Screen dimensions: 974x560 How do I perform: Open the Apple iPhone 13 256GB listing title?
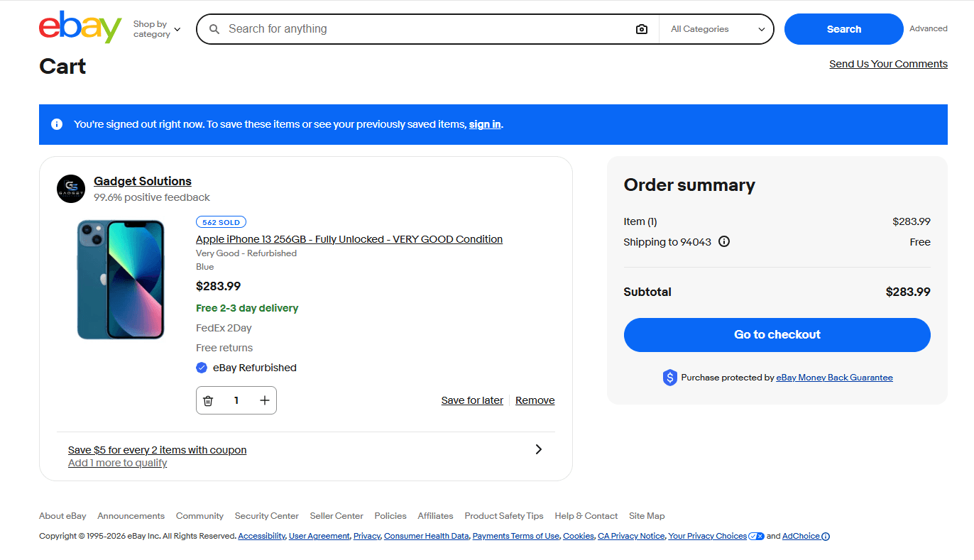349,239
